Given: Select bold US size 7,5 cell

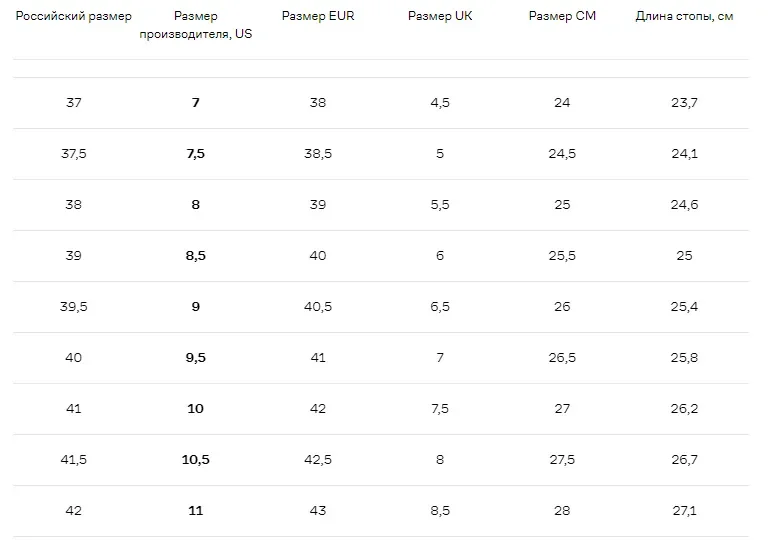Looking at the screenshot, I should 196,154.
